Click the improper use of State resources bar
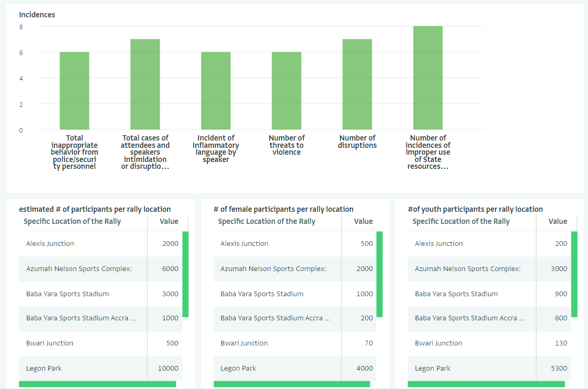 coord(428,78)
